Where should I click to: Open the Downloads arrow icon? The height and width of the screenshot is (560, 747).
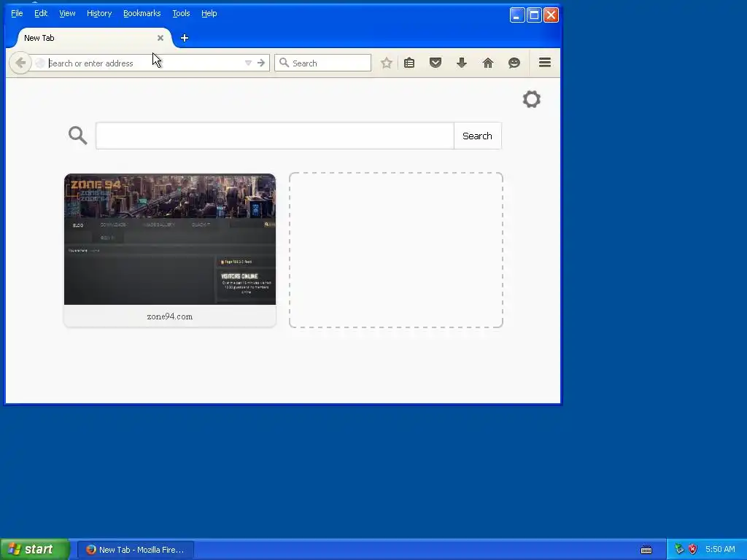pos(462,63)
